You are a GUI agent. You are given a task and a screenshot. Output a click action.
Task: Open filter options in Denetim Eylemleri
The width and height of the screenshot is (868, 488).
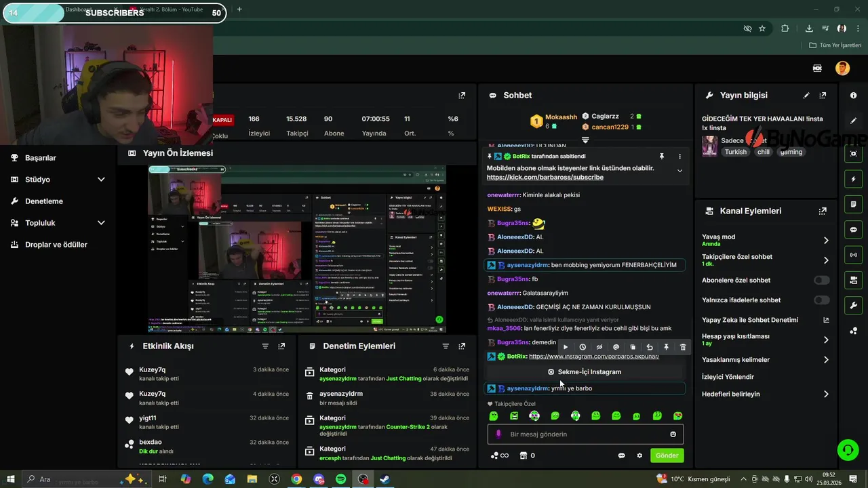pos(446,346)
